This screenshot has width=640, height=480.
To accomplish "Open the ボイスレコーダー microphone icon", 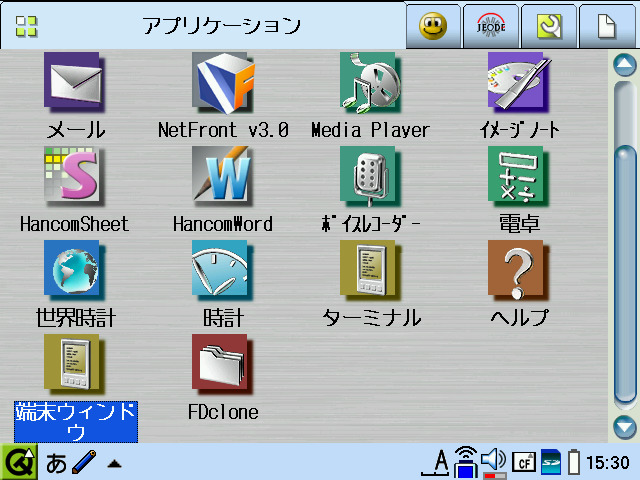I will [x=371, y=176].
